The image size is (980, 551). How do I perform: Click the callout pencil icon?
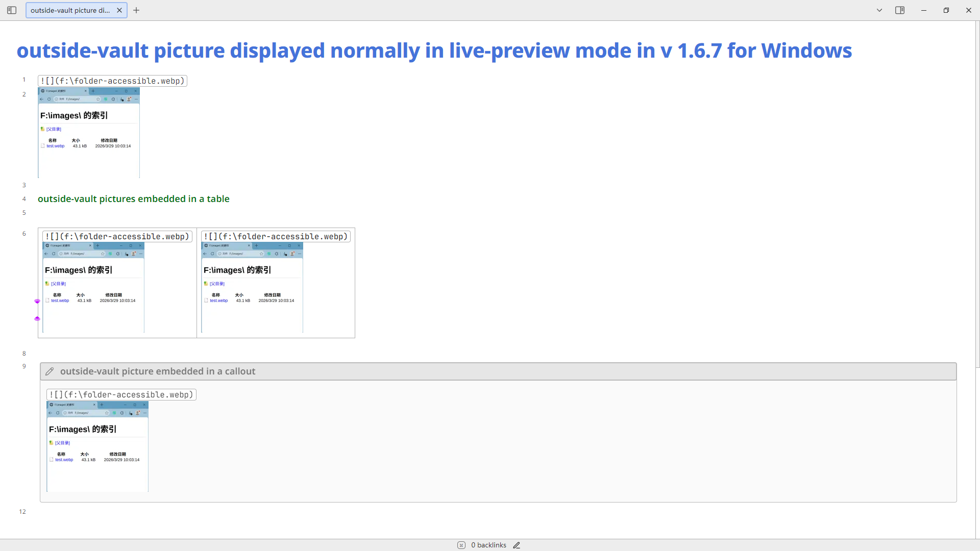pos(50,371)
